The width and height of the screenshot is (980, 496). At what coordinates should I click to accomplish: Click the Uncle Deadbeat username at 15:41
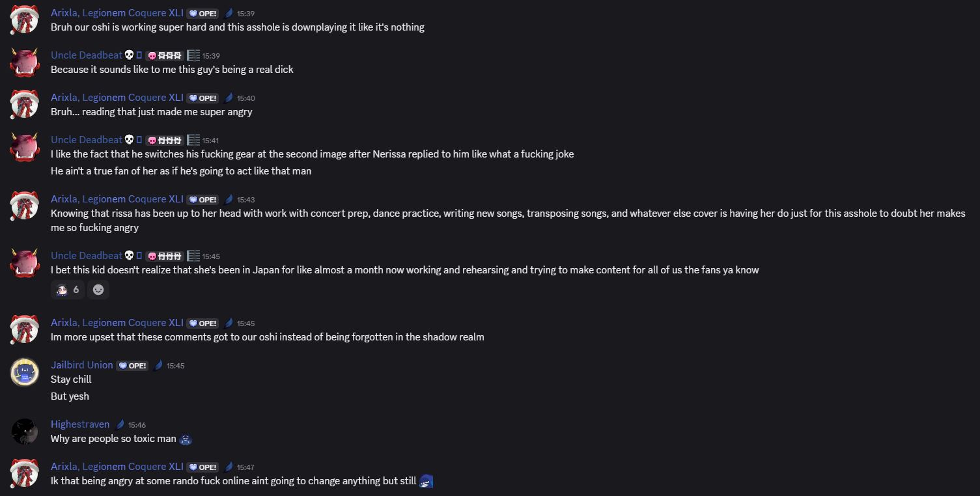[87, 139]
